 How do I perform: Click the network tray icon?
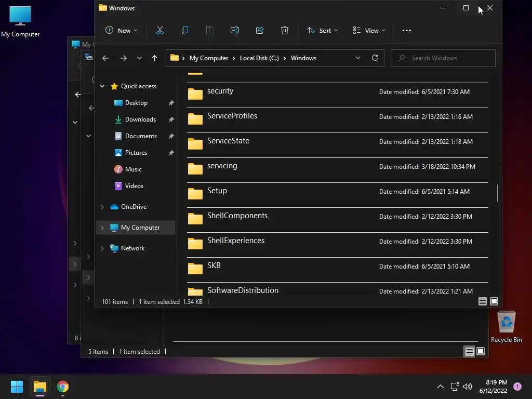coord(455,387)
